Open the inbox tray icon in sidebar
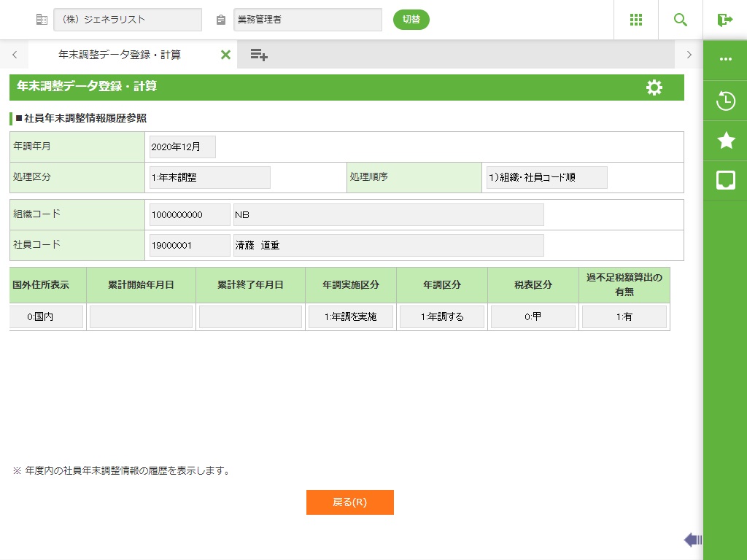Image resolution: width=747 pixels, height=560 pixels. pyautogui.click(x=726, y=180)
